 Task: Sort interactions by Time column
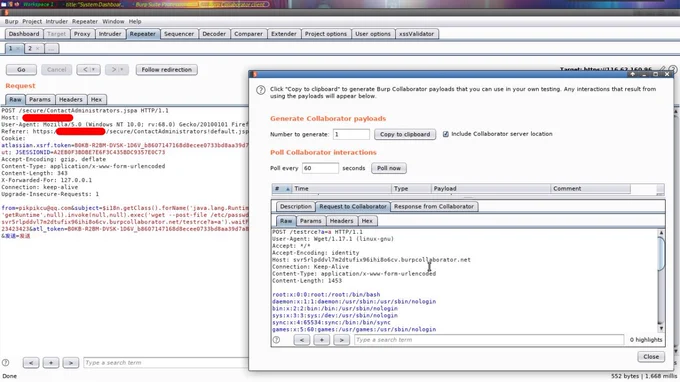coord(341,189)
